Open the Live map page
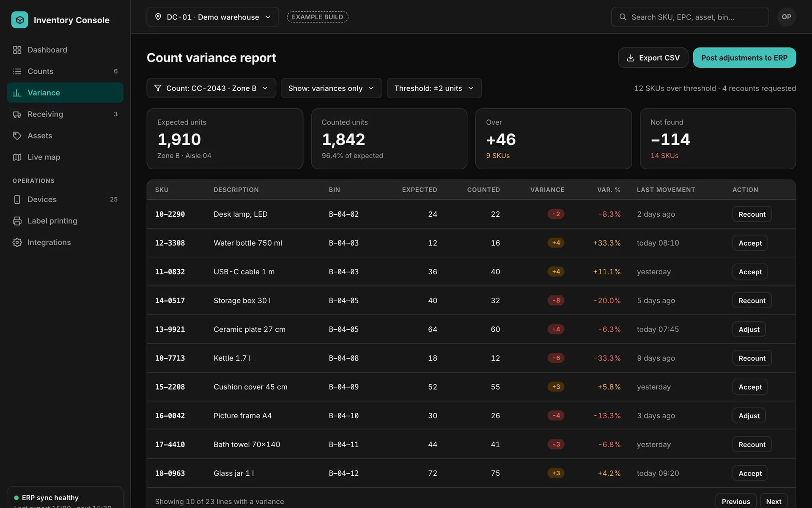 pos(65,157)
